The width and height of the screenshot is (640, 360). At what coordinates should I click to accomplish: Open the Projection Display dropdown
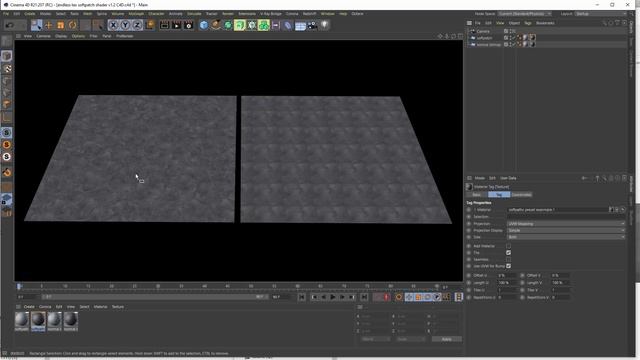pyautogui.click(x=566, y=230)
